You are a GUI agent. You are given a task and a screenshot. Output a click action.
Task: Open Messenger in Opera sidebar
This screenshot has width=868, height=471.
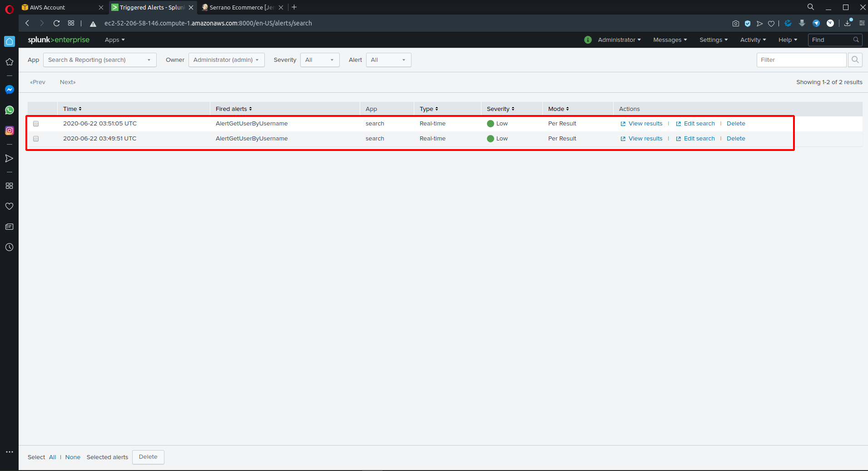[x=10, y=90]
